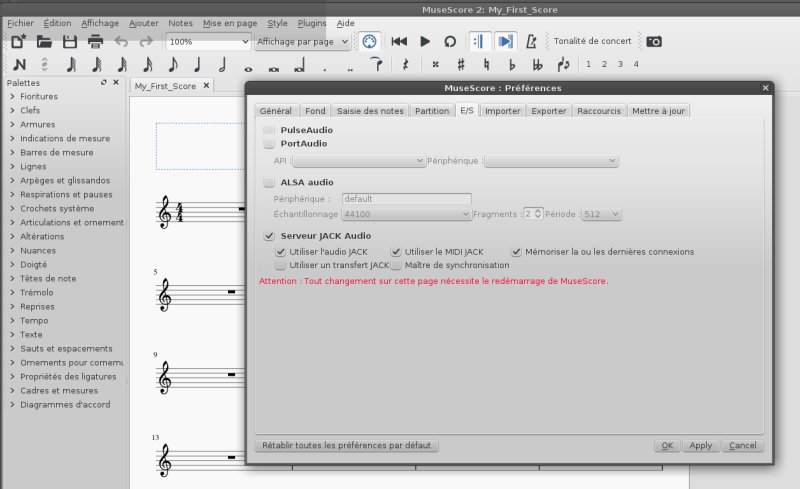Apply natural accidental
Image resolution: width=800 pixels, height=489 pixels.
point(486,64)
